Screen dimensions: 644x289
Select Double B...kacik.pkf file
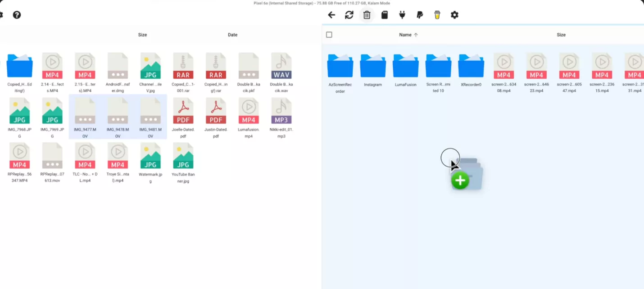click(249, 73)
